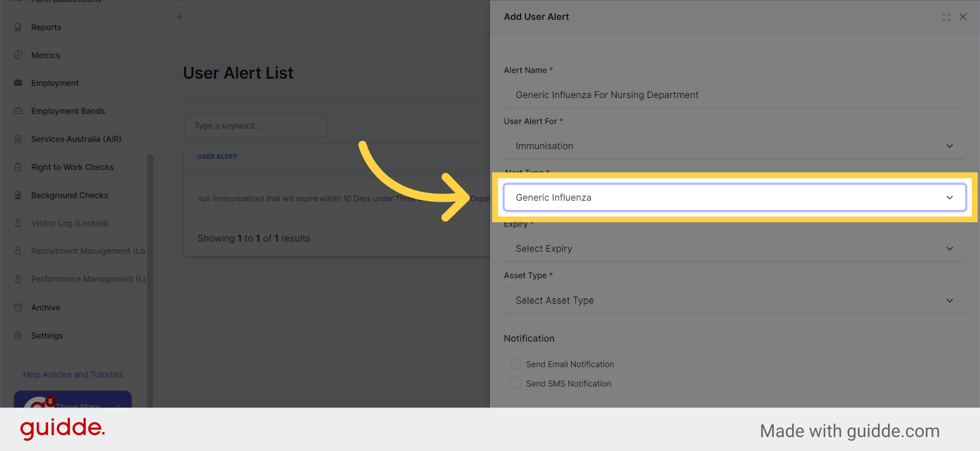980x451 pixels.
Task: Click the "Showing 1 to 1 of 1 results" text
Action: pyautogui.click(x=254, y=239)
